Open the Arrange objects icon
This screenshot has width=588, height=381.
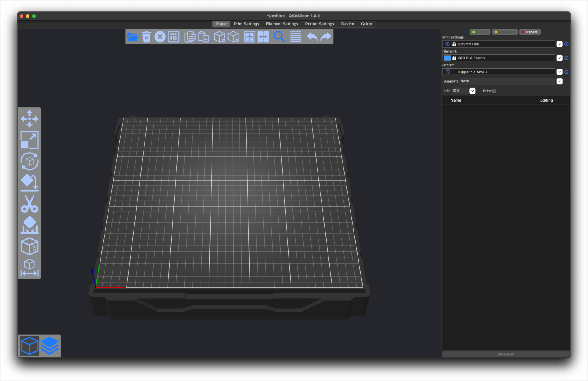(173, 36)
